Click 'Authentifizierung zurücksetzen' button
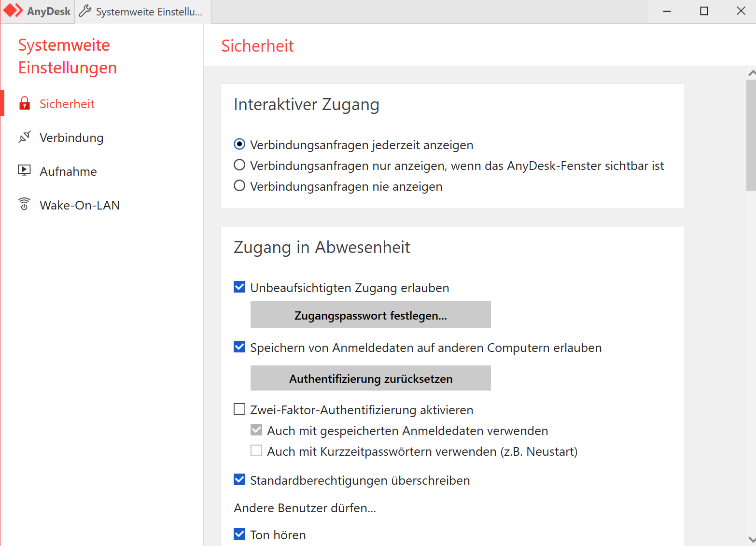This screenshot has height=546, width=756. pyautogui.click(x=370, y=378)
